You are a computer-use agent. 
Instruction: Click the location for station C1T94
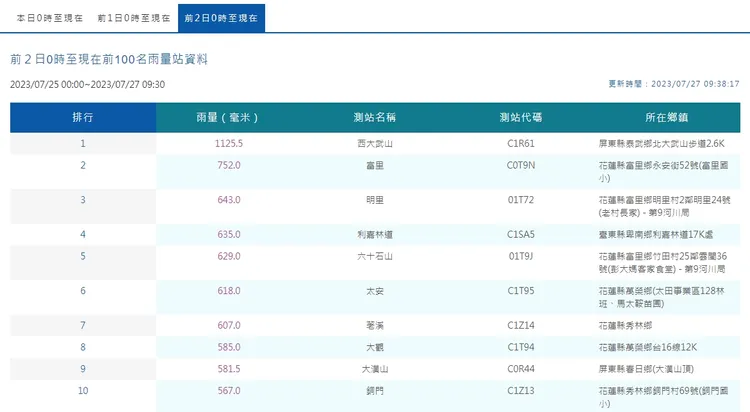pyautogui.click(x=648, y=347)
